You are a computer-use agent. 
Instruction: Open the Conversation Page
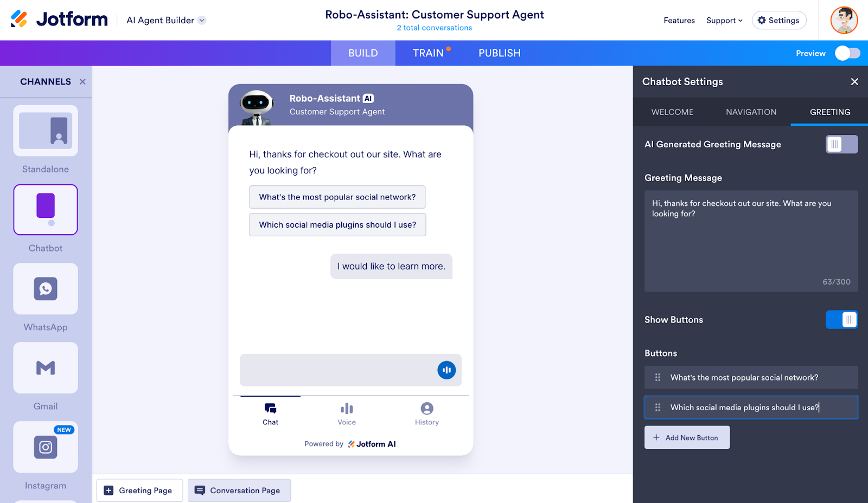pos(239,490)
